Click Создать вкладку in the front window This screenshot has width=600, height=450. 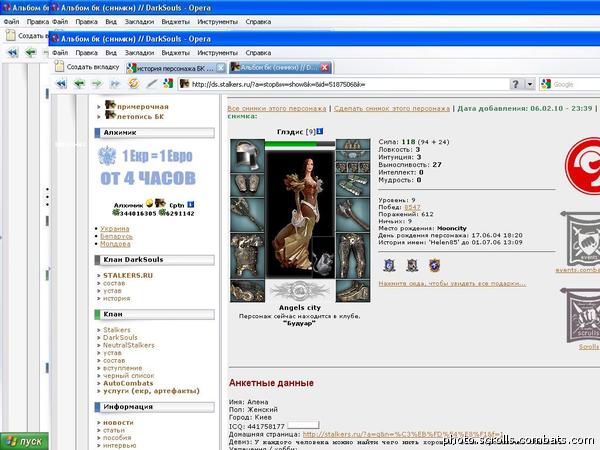(87, 67)
